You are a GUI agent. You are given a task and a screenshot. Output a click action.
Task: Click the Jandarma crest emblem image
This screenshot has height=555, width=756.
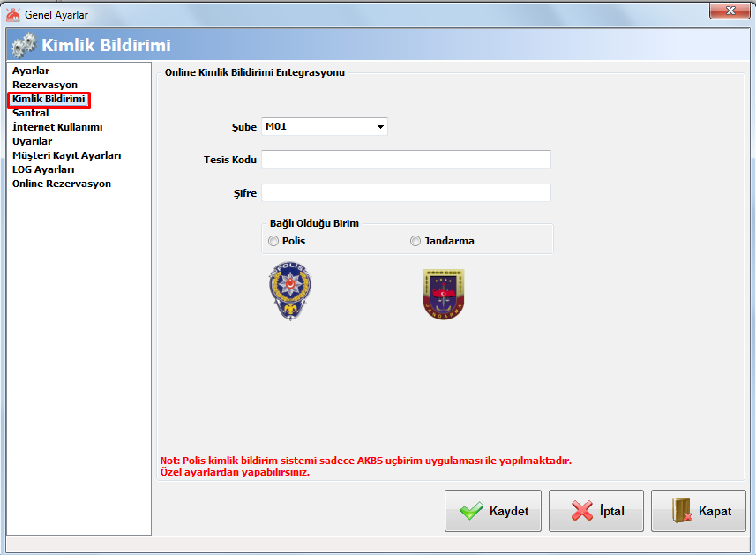point(444,294)
